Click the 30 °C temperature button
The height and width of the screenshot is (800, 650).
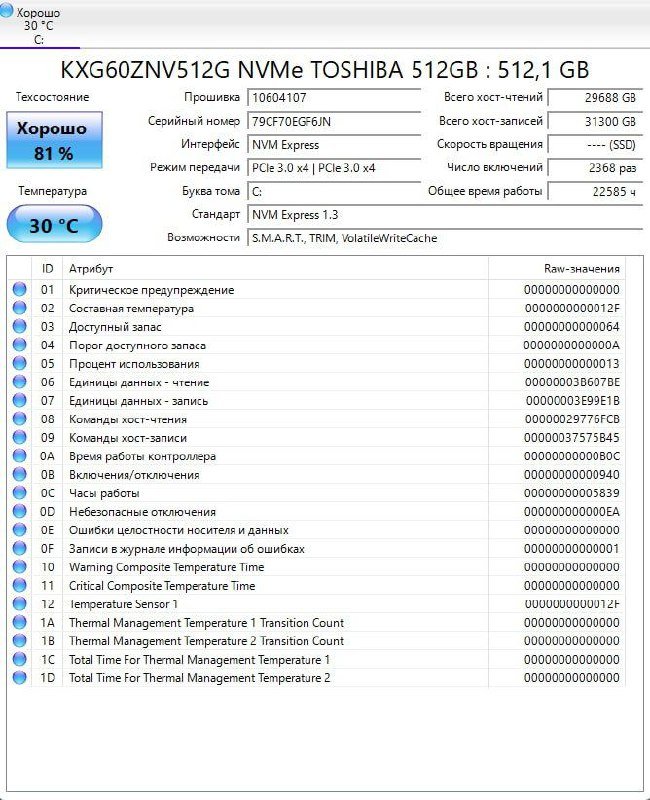point(54,225)
